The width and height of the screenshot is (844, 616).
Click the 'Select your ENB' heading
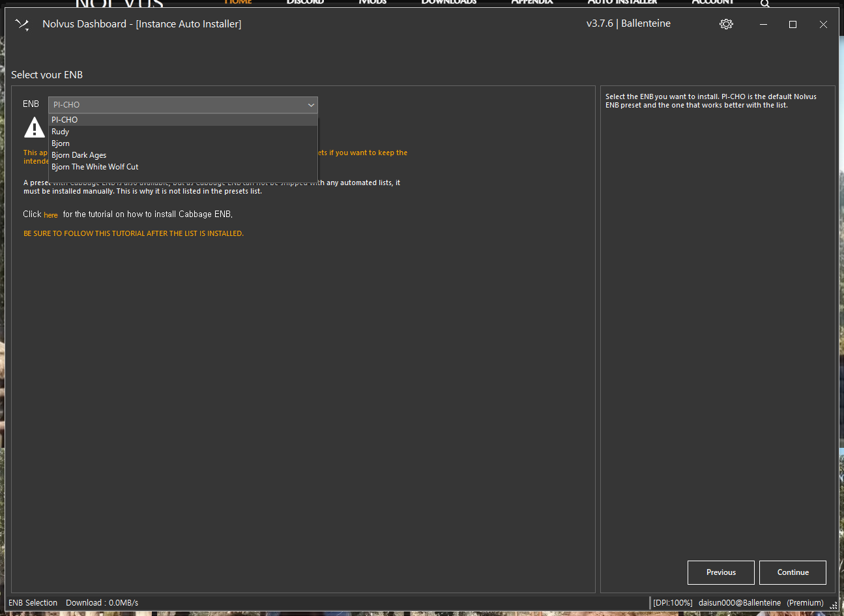(x=47, y=75)
